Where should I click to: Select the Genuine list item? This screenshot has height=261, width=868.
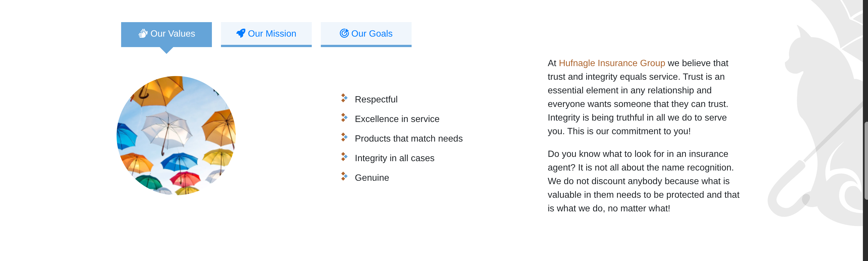pyautogui.click(x=372, y=177)
